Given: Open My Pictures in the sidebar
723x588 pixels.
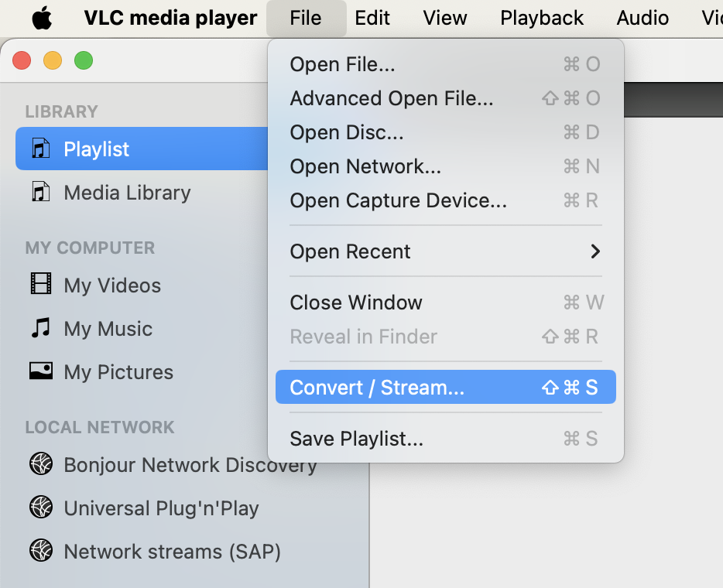Looking at the screenshot, I should [119, 372].
